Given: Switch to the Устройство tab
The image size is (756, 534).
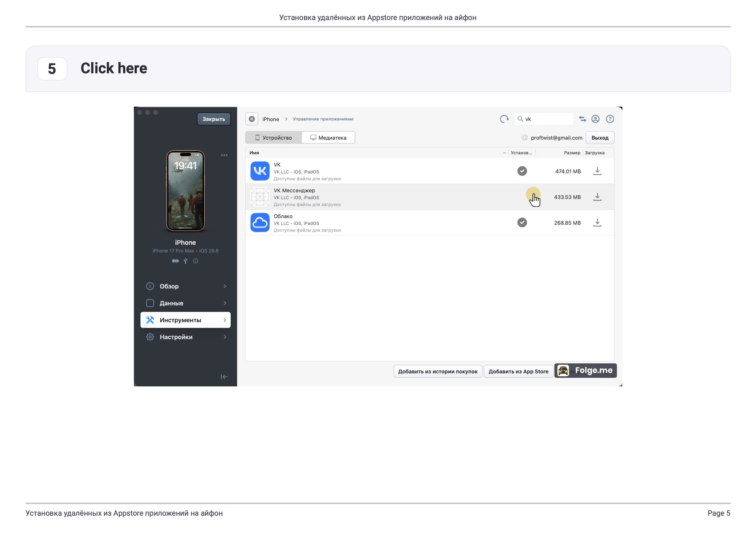Looking at the screenshot, I should click(x=274, y=138).
